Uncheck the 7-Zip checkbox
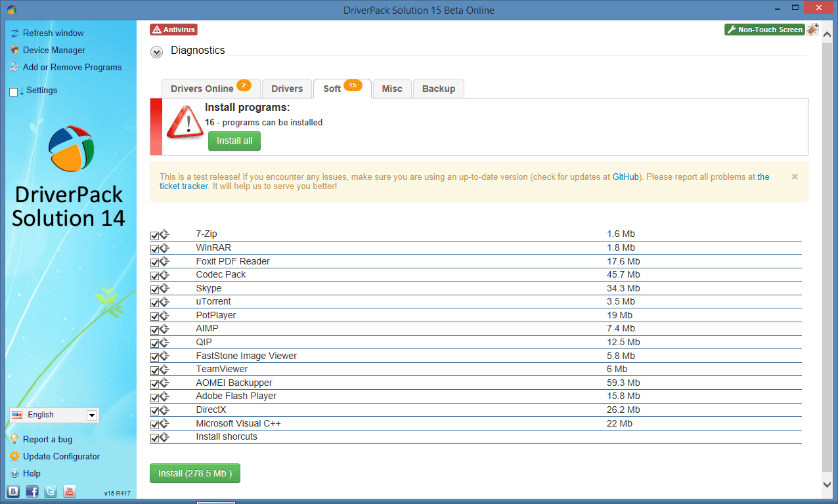The height and width of the screenshot is (504, 838). point(155,236)
